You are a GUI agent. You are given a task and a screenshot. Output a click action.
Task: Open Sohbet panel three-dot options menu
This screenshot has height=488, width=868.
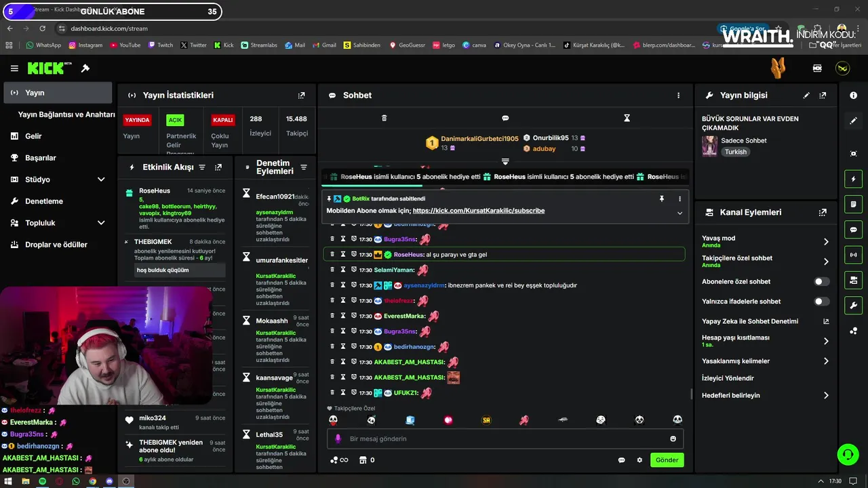(x=678, y=96)
